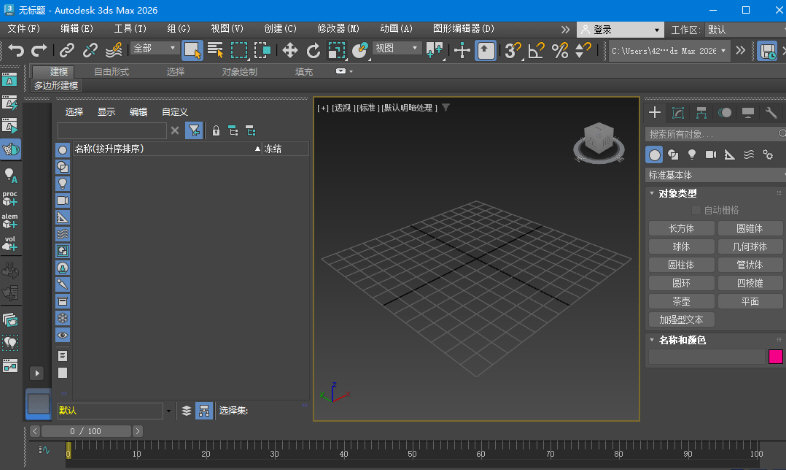Screen dimensions: 786x470
Task: Switch to Cameras category in Create panel
Action: point(710,154)
